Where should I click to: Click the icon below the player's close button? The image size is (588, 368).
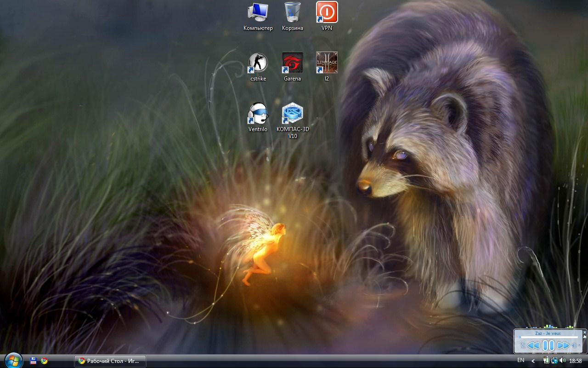[x=585, y=337]
